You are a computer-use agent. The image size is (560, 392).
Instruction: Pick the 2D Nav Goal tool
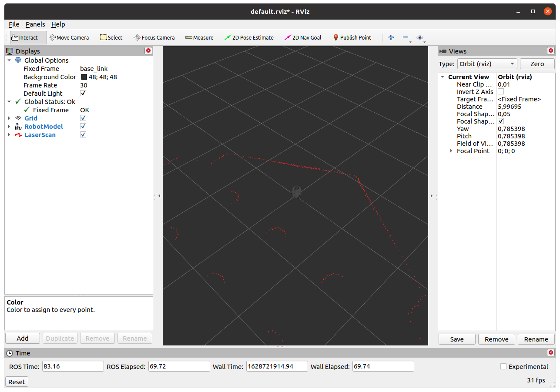(x=303, y=37)
